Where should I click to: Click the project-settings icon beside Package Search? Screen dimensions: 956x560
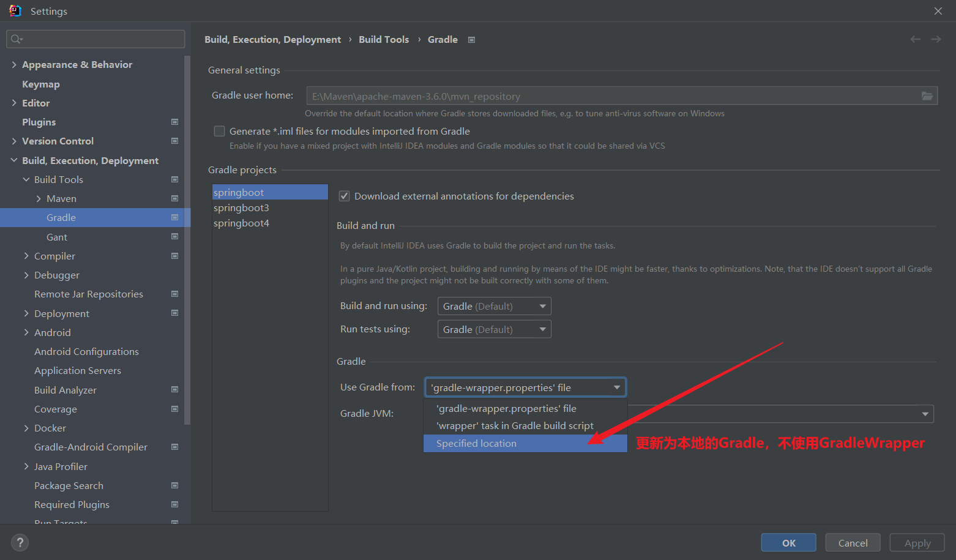[174, 485]
